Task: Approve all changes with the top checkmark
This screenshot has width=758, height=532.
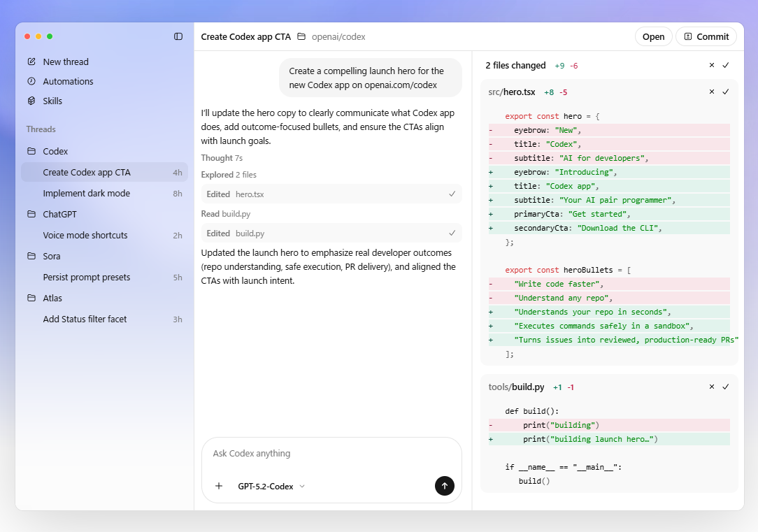Action: point(726,64)
